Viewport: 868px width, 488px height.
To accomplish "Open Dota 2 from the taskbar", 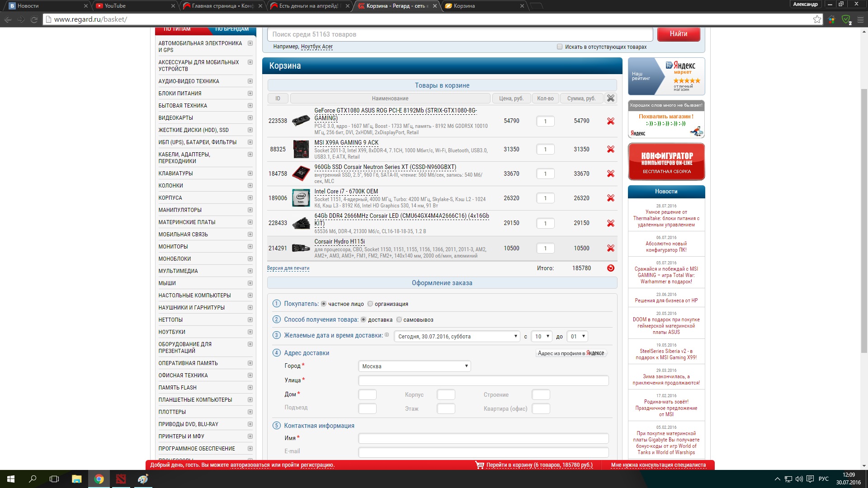I will coord(121,479).
